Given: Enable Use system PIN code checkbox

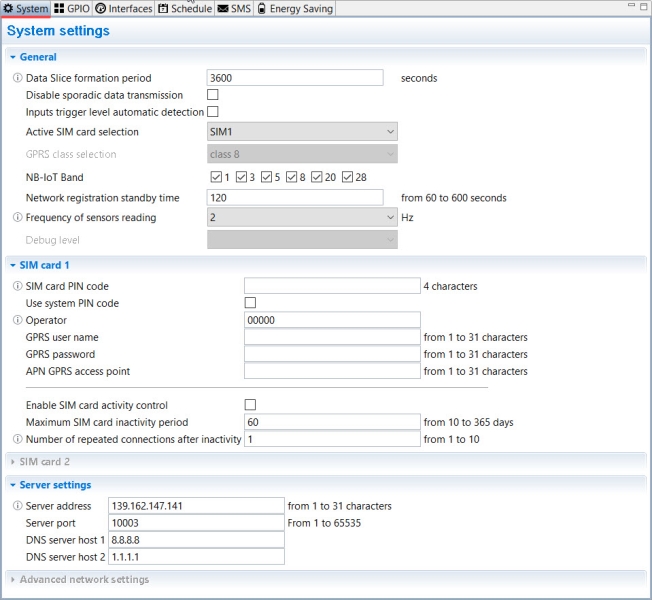Looking at the screenshot, I should (x=250, y=303).
